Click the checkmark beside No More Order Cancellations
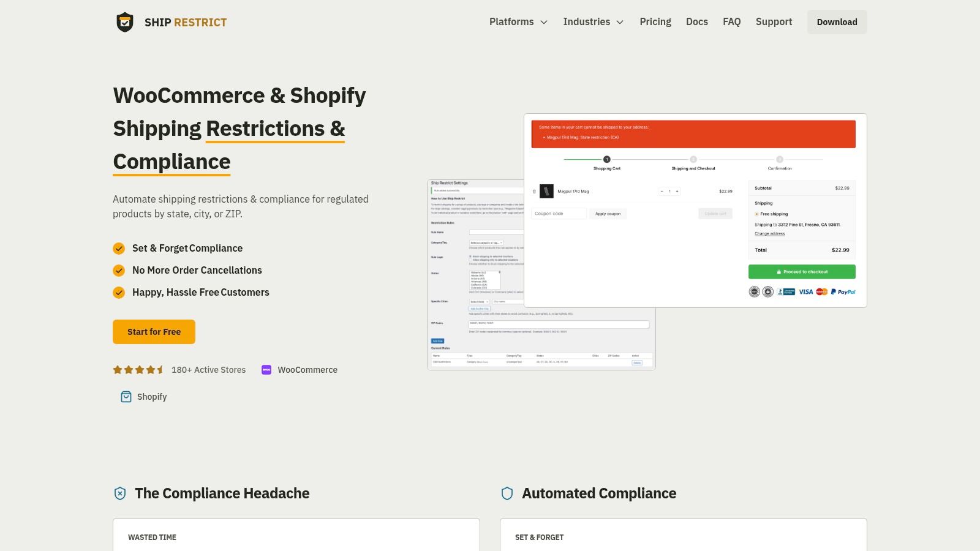The height and width of the screenshot is (551, 980). (119, 271)
